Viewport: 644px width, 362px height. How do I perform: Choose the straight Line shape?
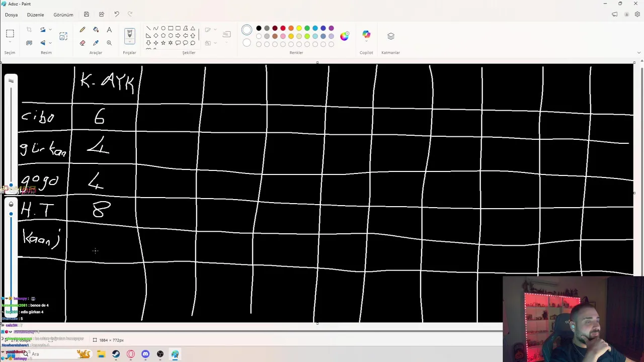(148, 28)
